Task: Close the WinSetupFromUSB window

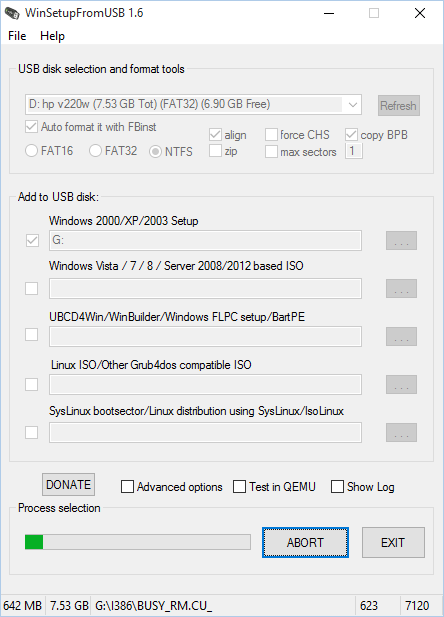Action: 420,13
